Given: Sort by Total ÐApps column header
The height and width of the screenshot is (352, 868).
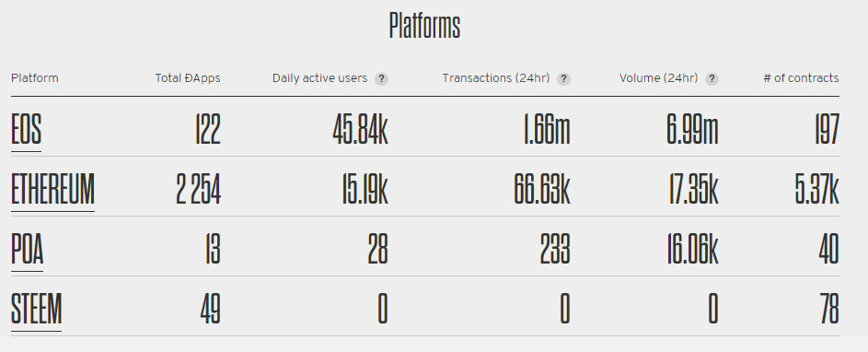Looking at the screenshot, I should tap(188, 78).
